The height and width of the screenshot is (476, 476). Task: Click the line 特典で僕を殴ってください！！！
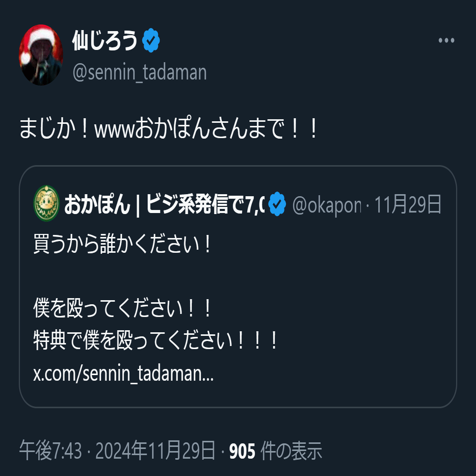155,340
